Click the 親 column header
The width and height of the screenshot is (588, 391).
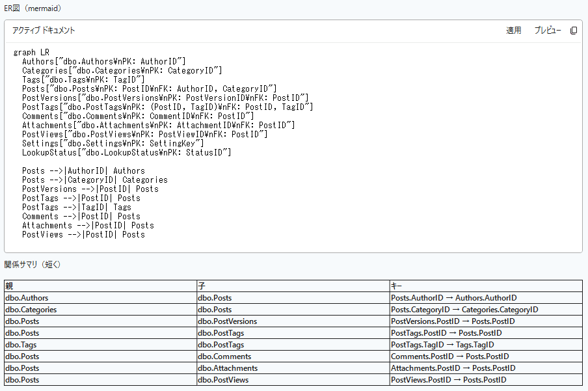click(x=8, y=286)
